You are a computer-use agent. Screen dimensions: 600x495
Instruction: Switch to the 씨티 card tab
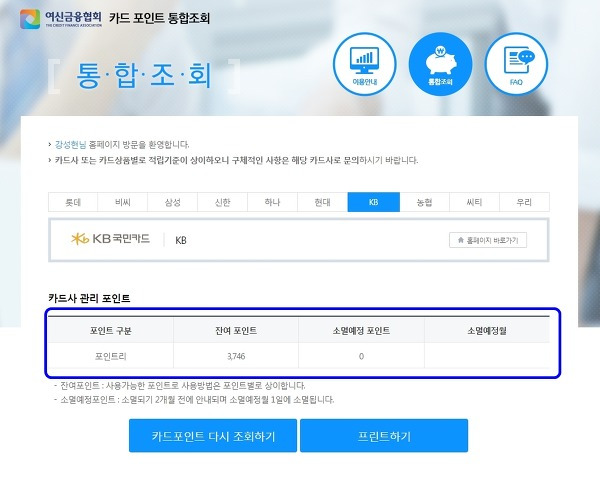pos(474,202)
